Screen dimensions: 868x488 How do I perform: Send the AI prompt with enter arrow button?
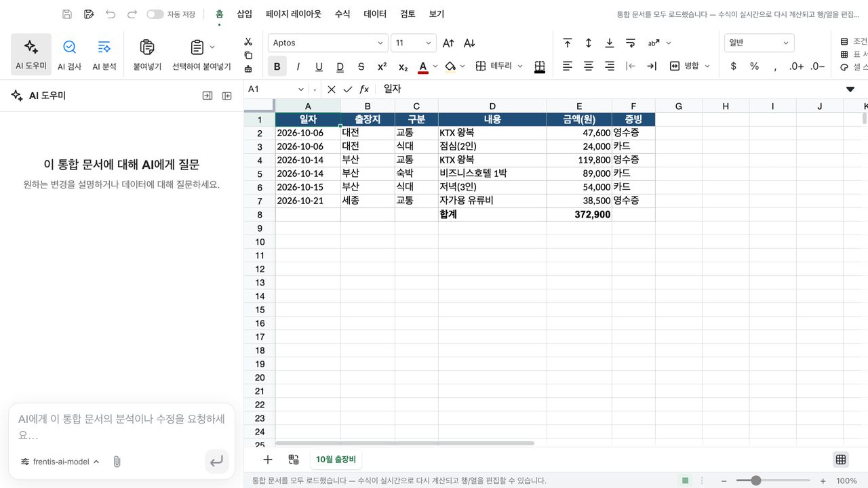coord(216,462)
